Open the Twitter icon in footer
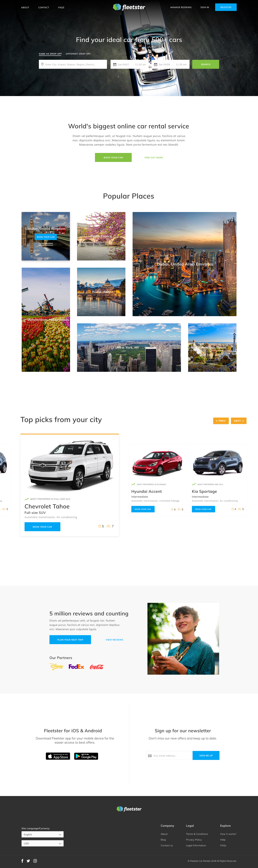The image size is (258, 868). point(28,861)
